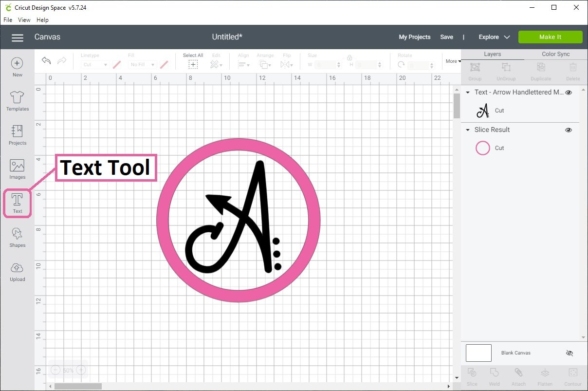
Task: Click the Fill color swatch
Action: coord(164,65)
